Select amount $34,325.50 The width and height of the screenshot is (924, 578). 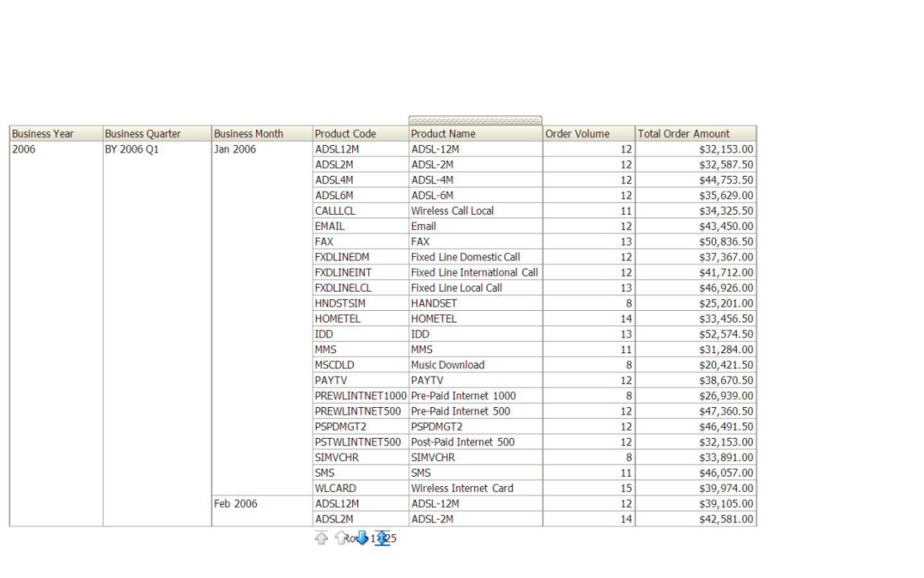[726, 211]
